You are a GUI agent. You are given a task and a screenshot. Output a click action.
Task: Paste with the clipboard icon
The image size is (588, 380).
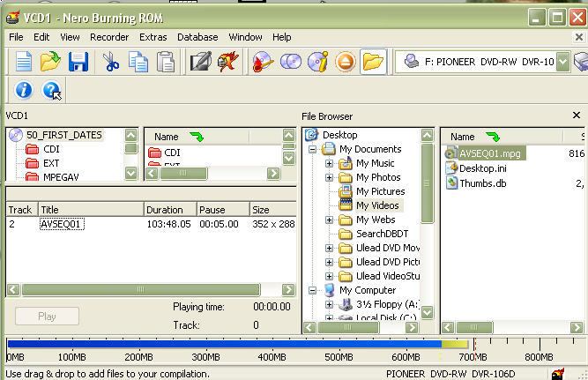pos(166,62)
